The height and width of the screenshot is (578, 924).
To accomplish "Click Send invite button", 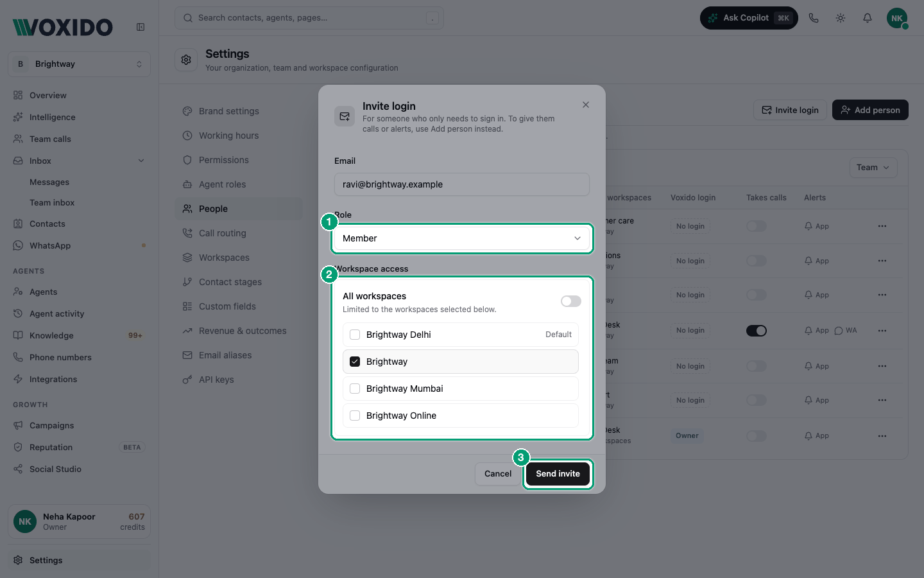I will click(558, 474).
